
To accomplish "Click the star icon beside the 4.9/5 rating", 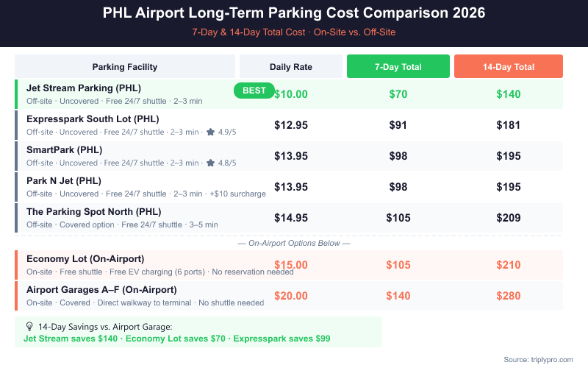I will click(211, 132).
